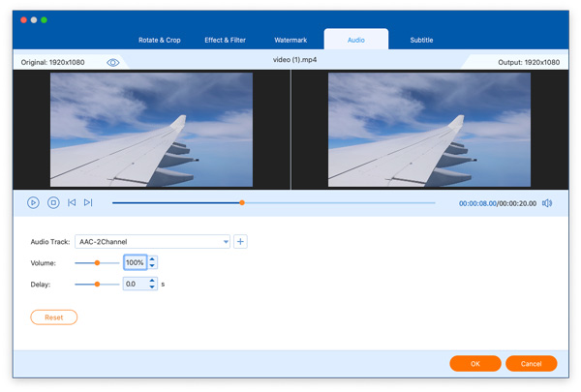Toggle the original preview eye icon
The image size is (581, 392).
tap(113, 62)
